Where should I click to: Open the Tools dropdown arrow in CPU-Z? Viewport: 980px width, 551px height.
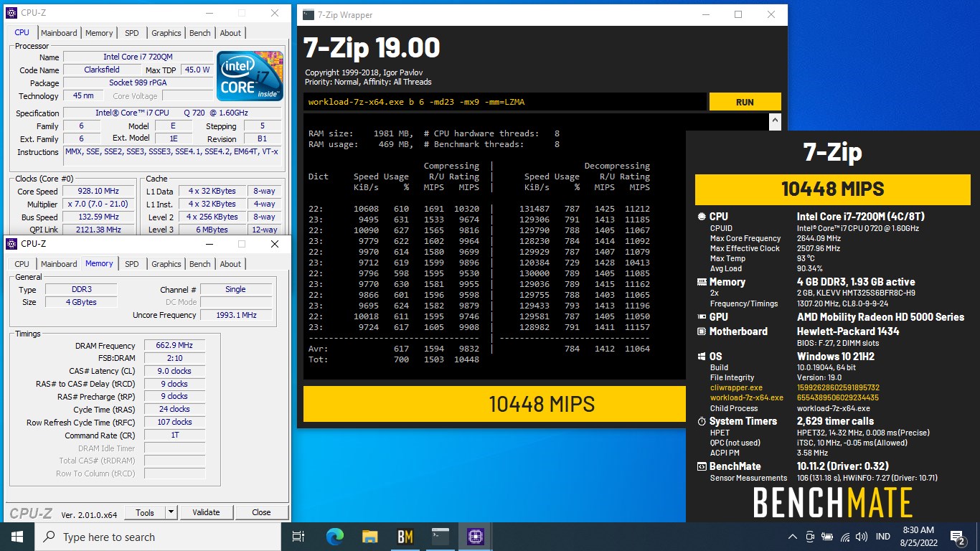(171, 512)
